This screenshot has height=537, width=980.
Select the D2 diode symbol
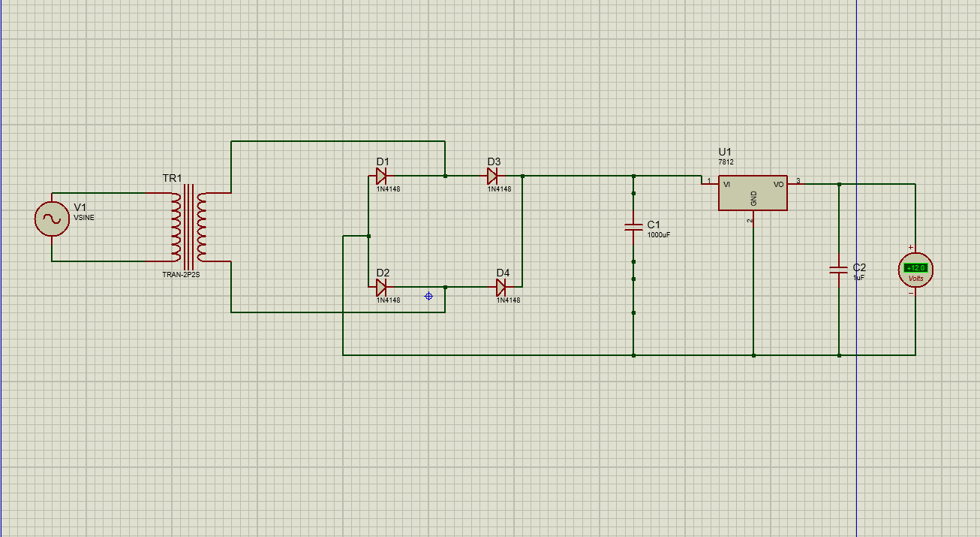tap(381, 288)
